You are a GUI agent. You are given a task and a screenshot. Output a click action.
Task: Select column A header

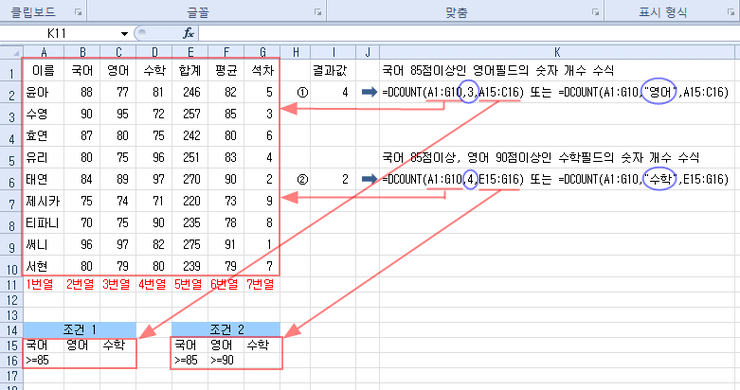44,52
